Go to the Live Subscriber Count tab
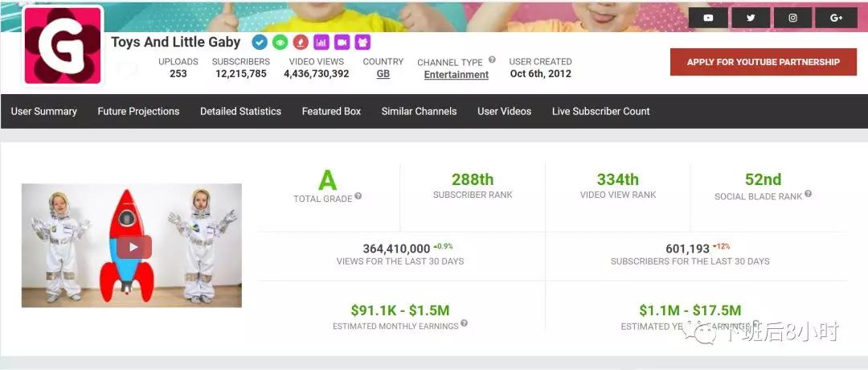This screenshot has height=370, width=868. tap(600, 111)
